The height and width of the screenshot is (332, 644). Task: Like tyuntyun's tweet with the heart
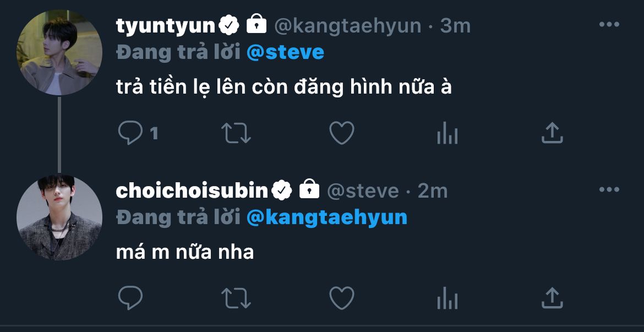[x=341, y=133]
